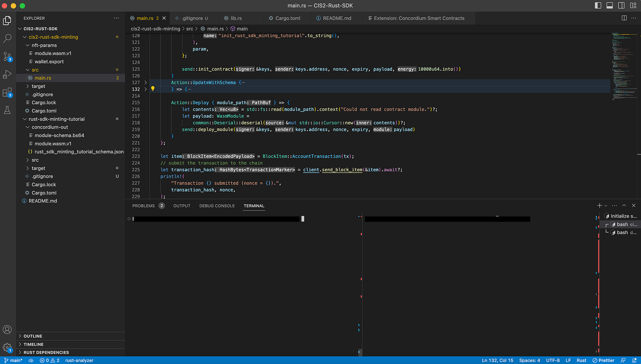Change indentation via Spaces: 4

530,360
